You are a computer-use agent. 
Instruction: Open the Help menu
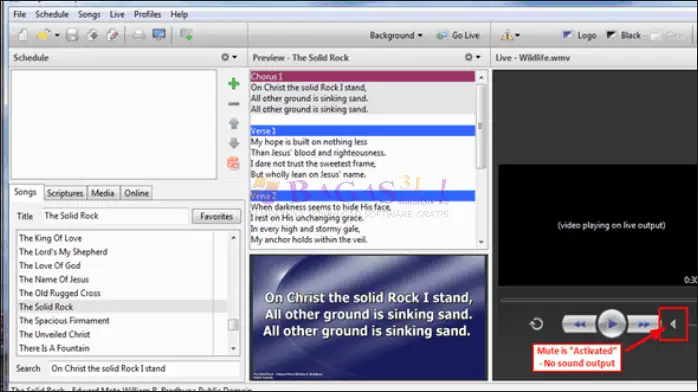[179, 14]
